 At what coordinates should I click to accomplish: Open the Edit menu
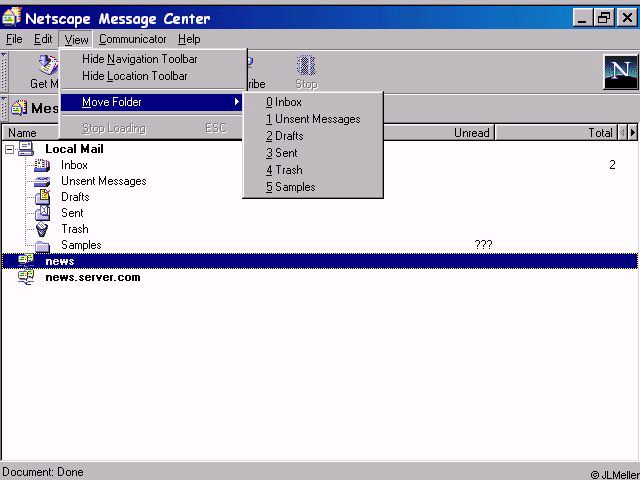coord(43,39)
